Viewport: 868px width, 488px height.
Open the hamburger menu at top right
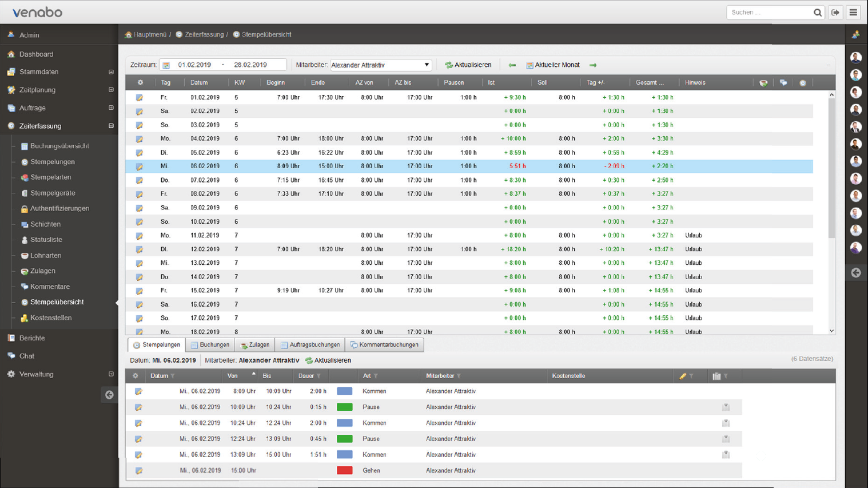click(853, 12)
